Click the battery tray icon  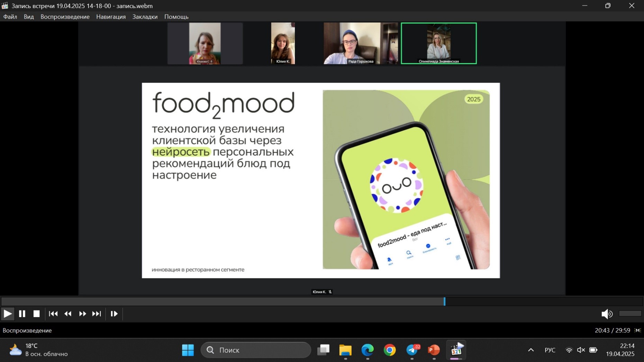(x=593, y=350)
